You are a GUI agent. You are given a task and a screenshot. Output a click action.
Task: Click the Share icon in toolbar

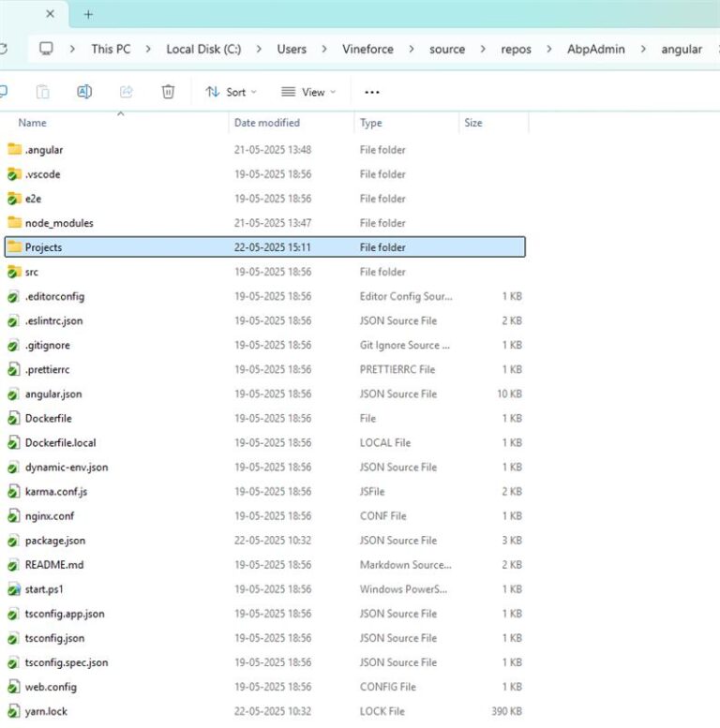coord(126,92)
